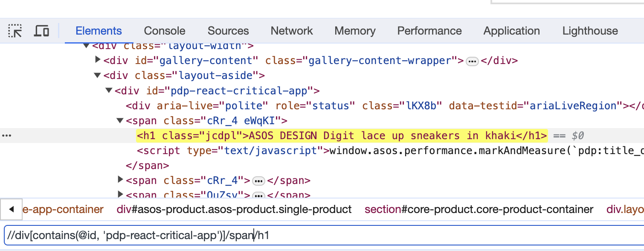Click ellipsis inside span class cRr_4
The height and width of the screenshot is (251, 644).
(x=259, y=181)
